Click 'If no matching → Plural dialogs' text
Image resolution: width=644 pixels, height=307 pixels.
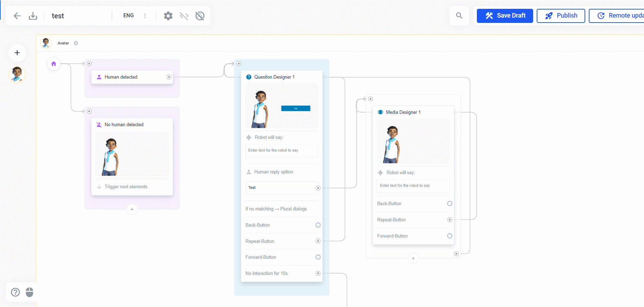point(276,209)
